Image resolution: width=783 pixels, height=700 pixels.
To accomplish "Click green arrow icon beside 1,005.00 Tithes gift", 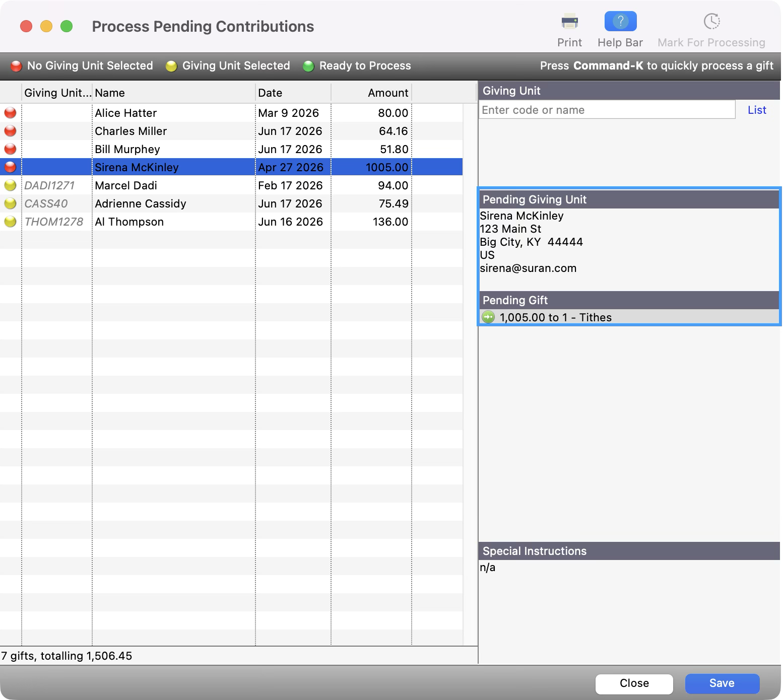I will pos(488,317).
